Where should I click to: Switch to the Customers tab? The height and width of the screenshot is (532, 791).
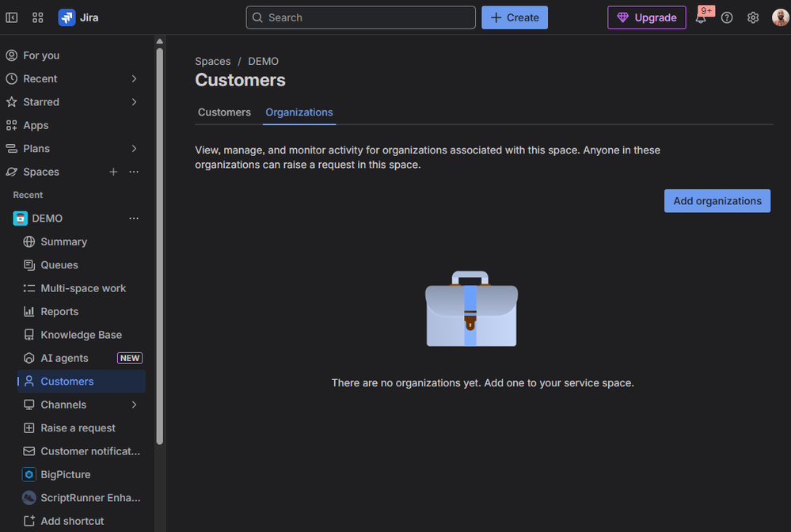224,112
